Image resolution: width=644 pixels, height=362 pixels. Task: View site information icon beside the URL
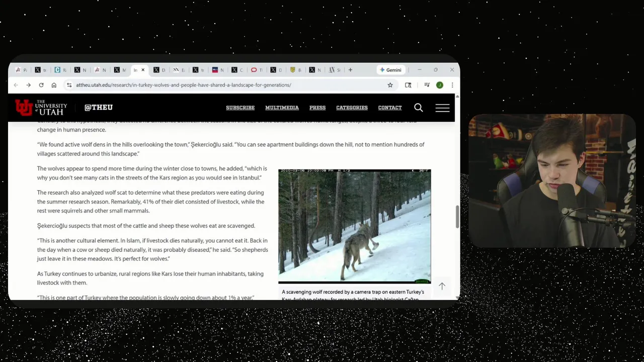pyautogui.click(x=69, y=85)
